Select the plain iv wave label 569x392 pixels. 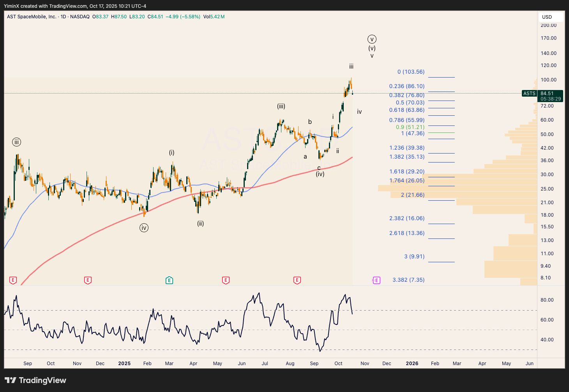click(x=359, y=112)
